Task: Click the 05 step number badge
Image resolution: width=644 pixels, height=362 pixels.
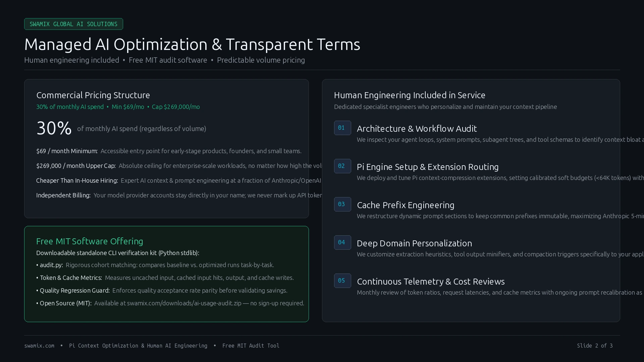Action: point(342,281)
